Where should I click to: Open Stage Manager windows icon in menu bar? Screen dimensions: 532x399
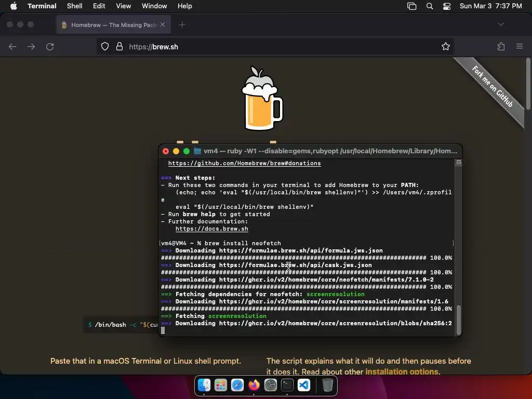[x=411, y=6]
